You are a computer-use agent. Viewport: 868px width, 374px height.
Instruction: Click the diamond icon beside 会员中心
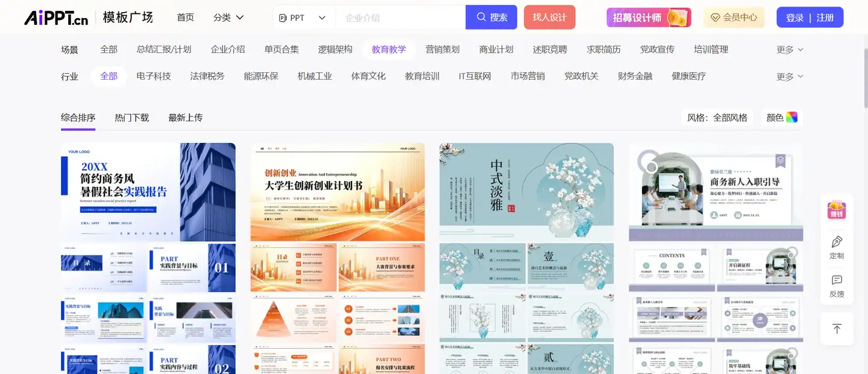715,17
